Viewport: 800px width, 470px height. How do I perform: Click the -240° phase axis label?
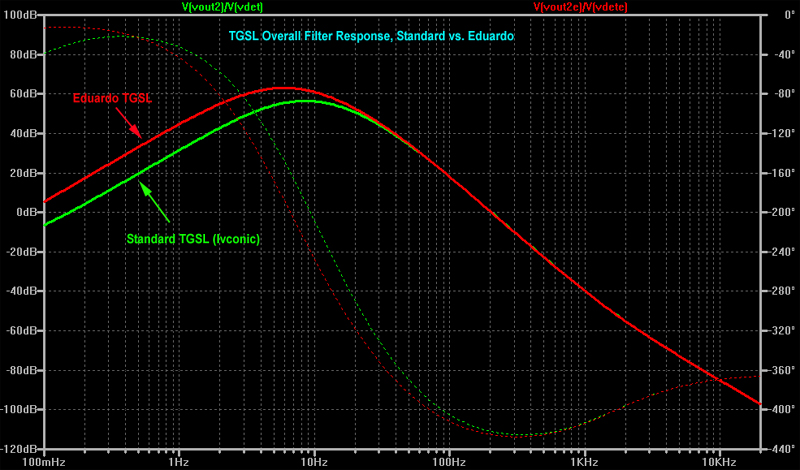click(781, 252)
